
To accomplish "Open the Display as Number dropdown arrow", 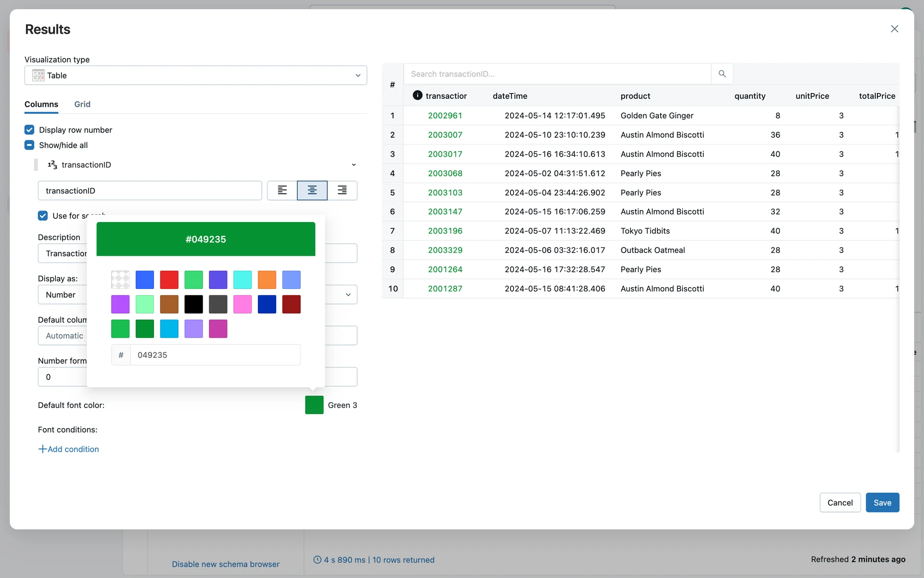I will coord(348,294).
